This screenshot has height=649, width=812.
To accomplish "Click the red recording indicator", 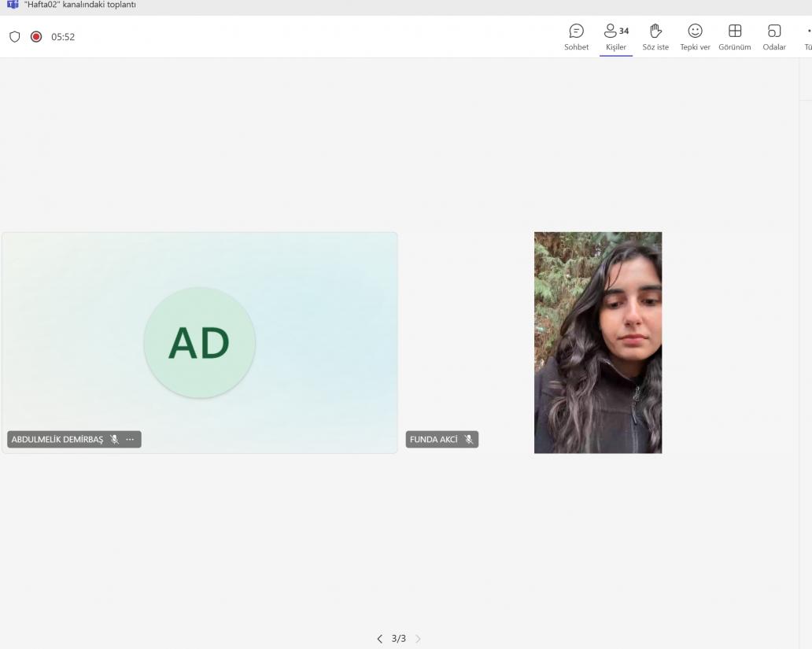I will [x=36, y=37].
